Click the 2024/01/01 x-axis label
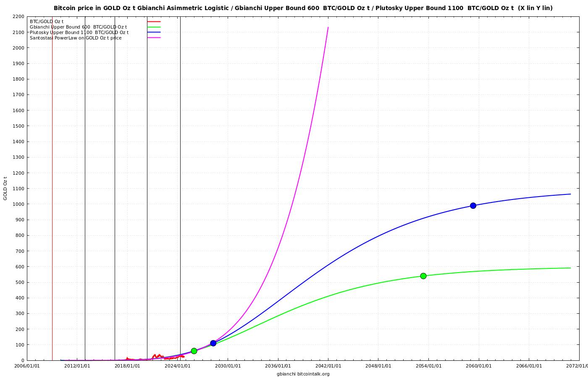Screen dimensions: 588x378 click(178, 366)
